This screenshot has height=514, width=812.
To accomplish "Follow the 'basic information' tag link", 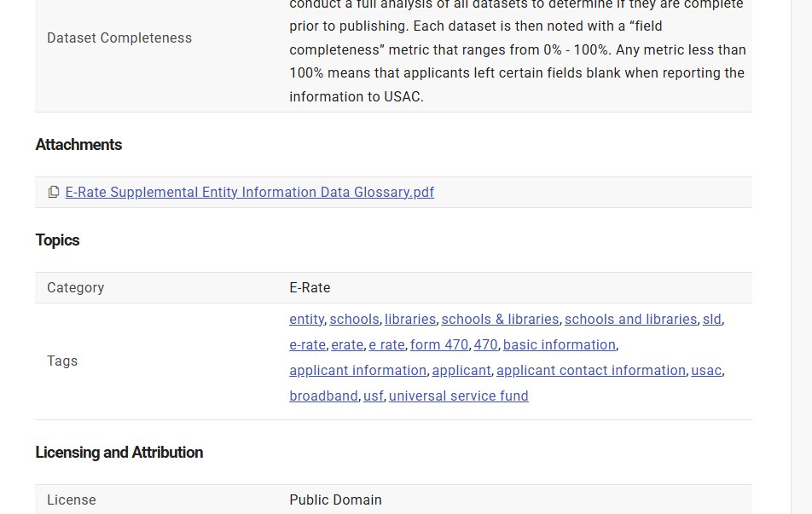I will [559, 344].
